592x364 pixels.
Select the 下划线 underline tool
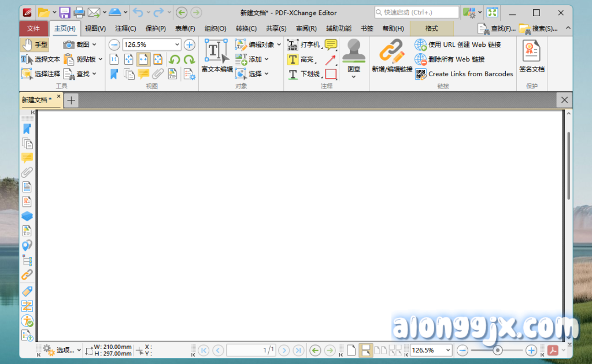point(307,74)
